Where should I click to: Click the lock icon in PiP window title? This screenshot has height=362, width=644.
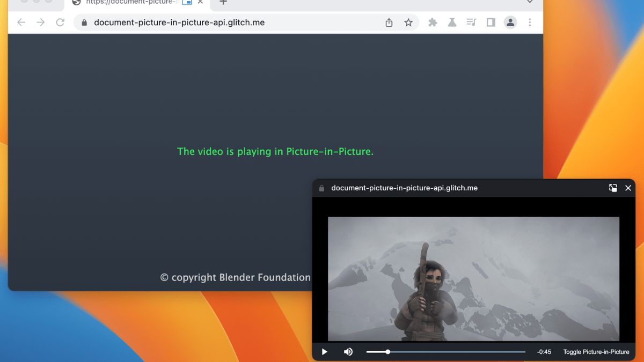pos(322,188)
